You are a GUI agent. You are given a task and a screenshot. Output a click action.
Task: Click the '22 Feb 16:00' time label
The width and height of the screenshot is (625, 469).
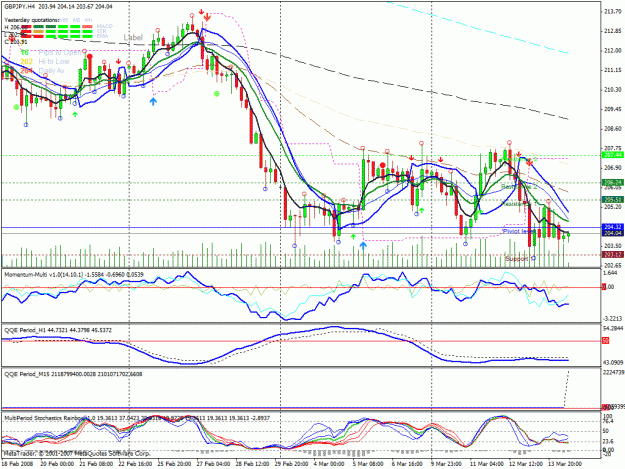pyautogui.click(x=135, y=464)
